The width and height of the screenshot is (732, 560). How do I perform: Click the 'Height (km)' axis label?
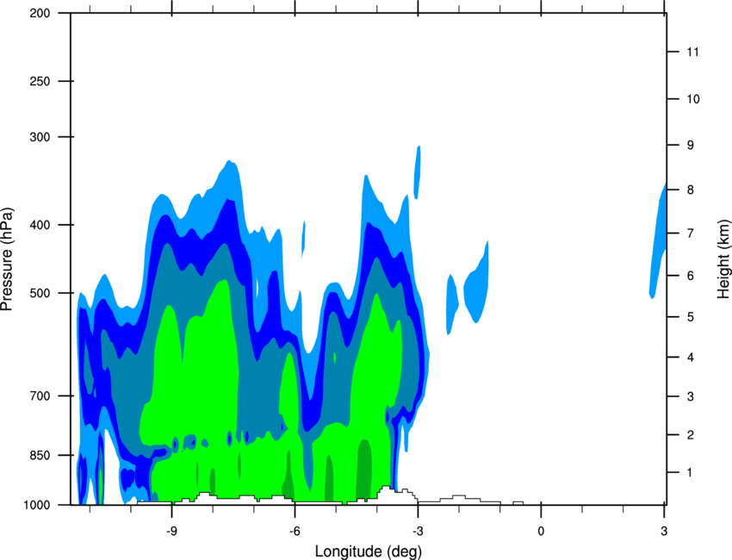pos(723,258)
